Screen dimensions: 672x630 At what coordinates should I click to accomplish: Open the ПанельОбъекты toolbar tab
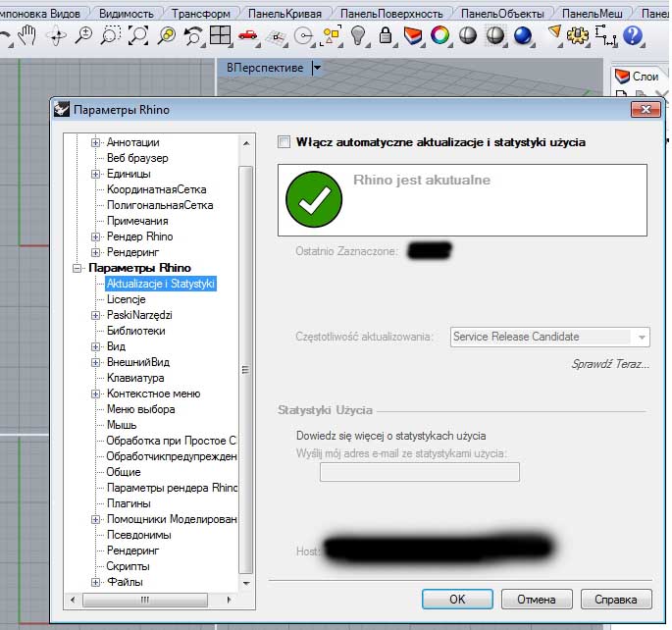click(x=502, y=14)
